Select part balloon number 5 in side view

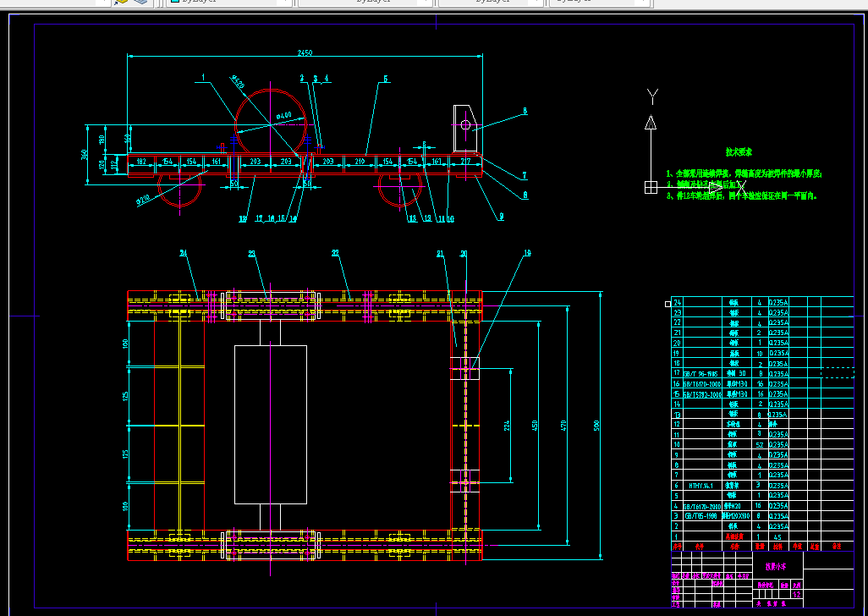pyautogui.click(x=385, y=80)
